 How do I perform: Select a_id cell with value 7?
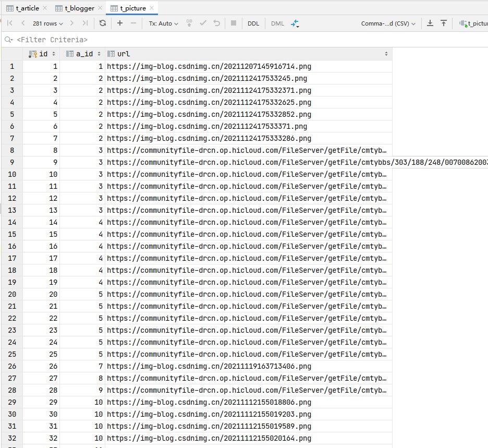tap(82, 366)
